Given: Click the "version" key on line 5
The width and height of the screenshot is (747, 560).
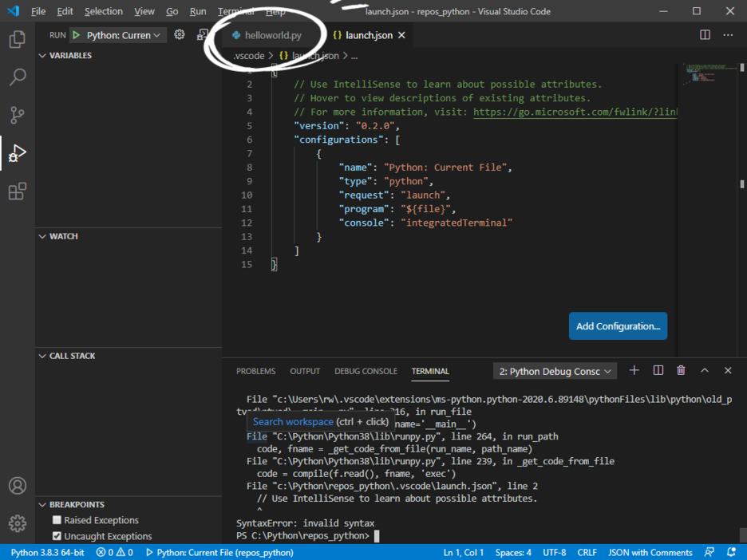Looking at the screenshot, I should tap(318, 126).
